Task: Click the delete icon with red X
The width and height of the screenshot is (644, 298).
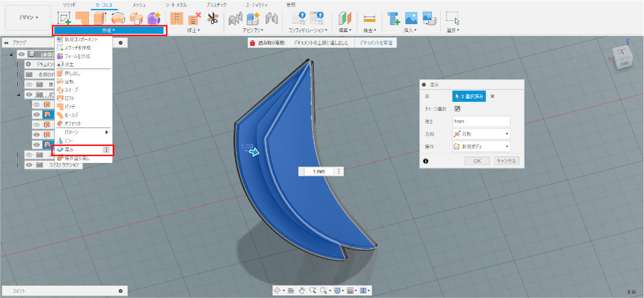Action: tap(194, 18)
